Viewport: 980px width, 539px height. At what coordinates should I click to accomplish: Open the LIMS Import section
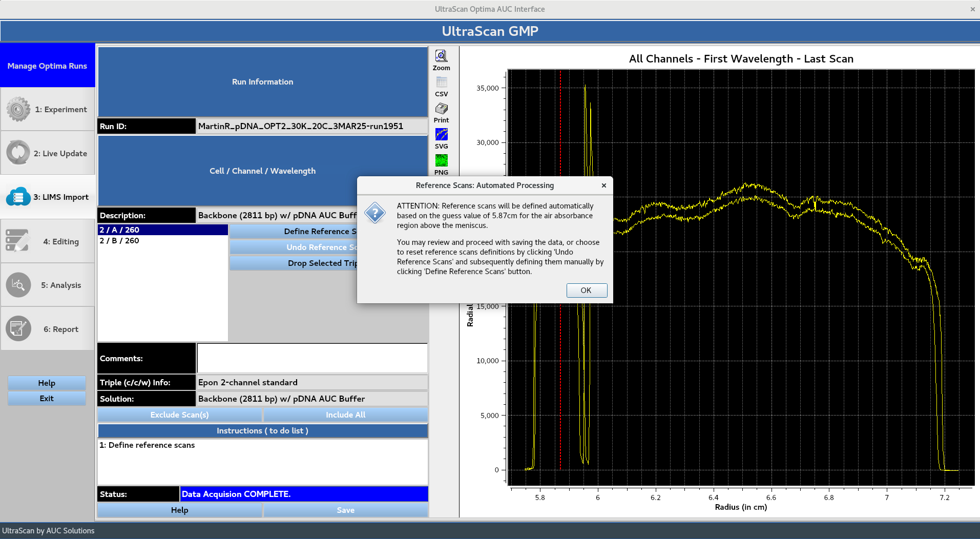click(48, 197)
